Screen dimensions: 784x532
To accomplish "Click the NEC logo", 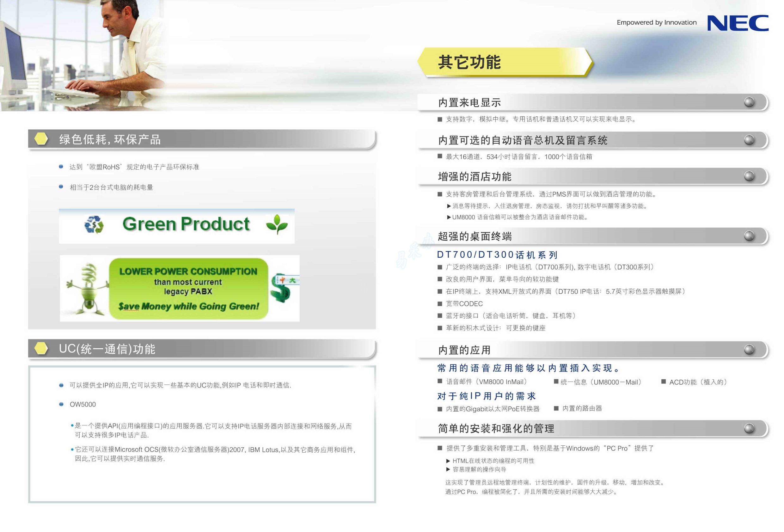I will point(738,23).
